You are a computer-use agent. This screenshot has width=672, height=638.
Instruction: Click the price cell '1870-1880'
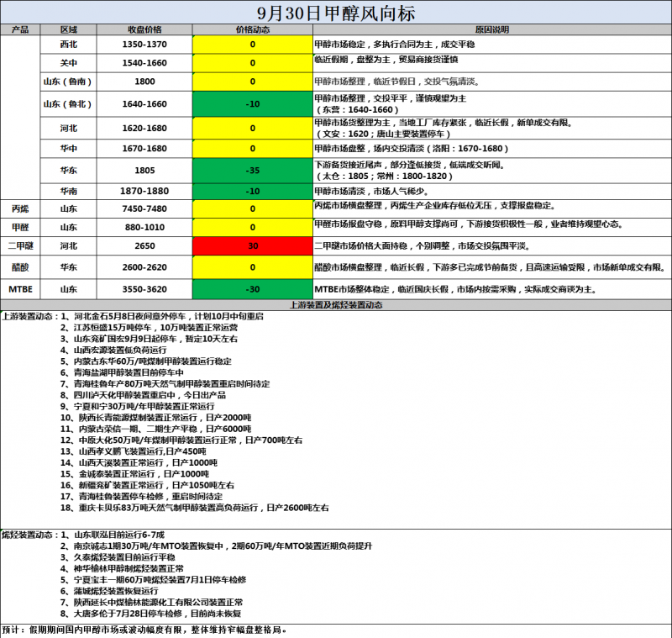pyautogui.click(x=144, y=191)
